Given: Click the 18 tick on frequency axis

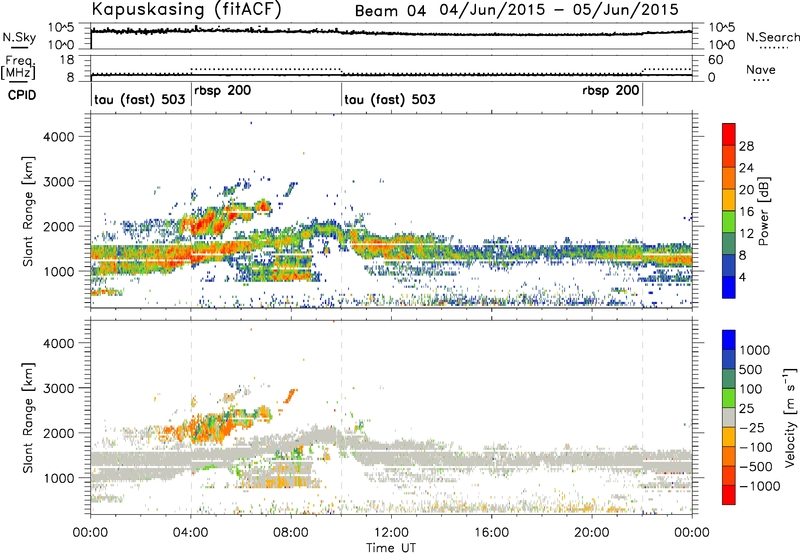Looking at the screenshot, I should click(67, 60).
